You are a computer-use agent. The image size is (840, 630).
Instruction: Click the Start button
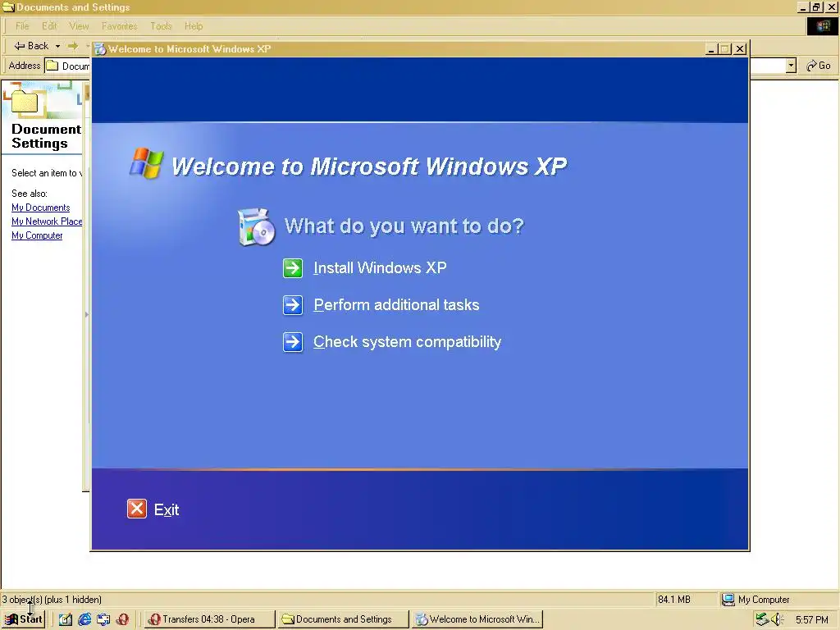[x=24, y=619]
